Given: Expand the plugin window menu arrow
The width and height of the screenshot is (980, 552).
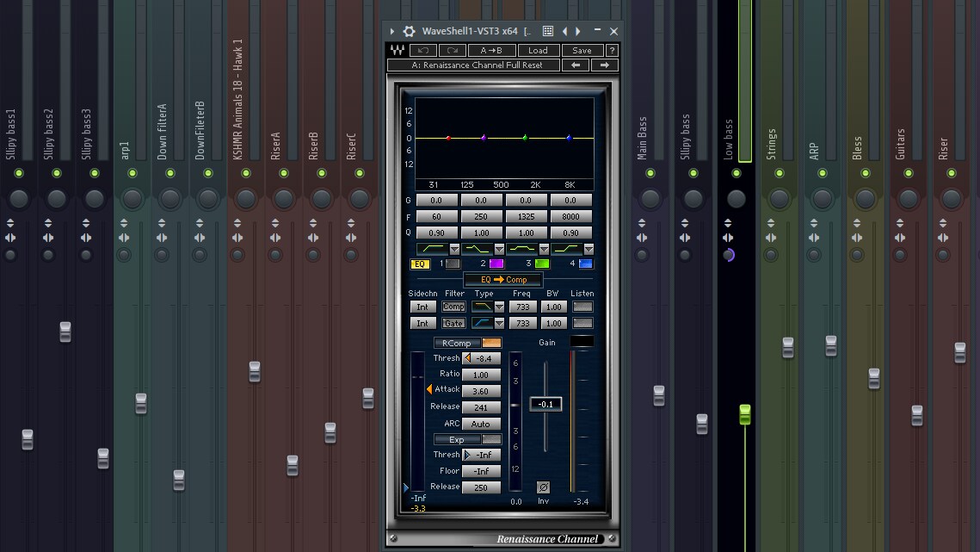Looking at the screenshot, I should (x=391, y=31).
